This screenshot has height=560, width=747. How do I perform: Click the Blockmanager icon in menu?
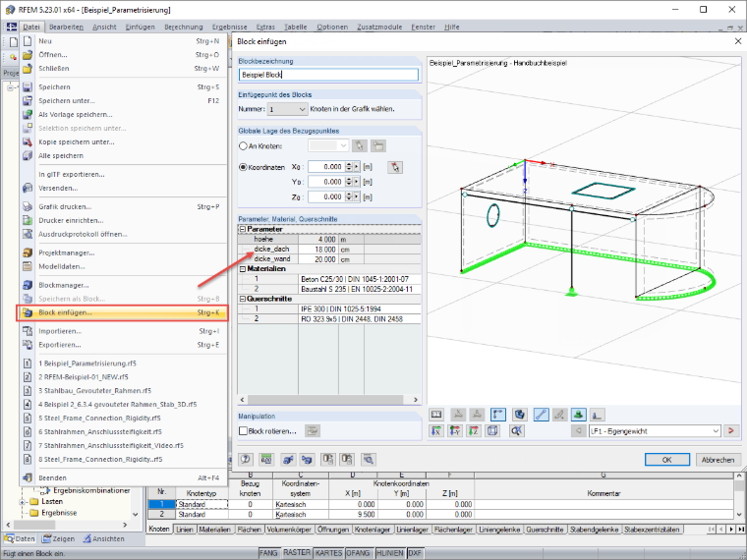[28, 285]
